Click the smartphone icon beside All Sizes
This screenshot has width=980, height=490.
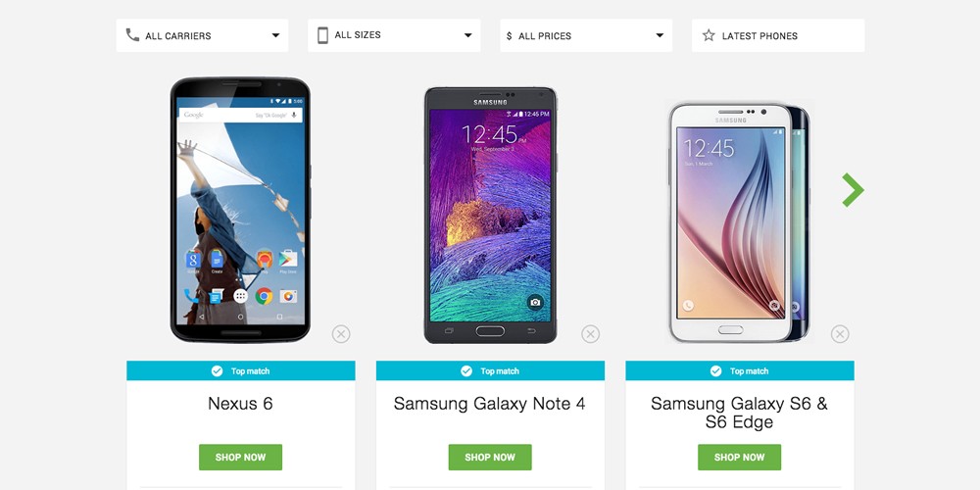(x=322, y=35)
